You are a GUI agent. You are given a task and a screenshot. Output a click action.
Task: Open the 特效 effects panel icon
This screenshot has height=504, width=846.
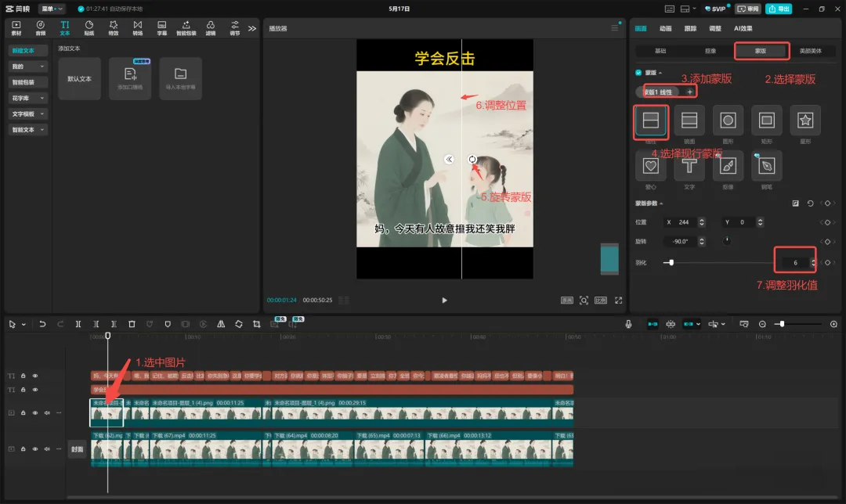click(x=114, y=28)
